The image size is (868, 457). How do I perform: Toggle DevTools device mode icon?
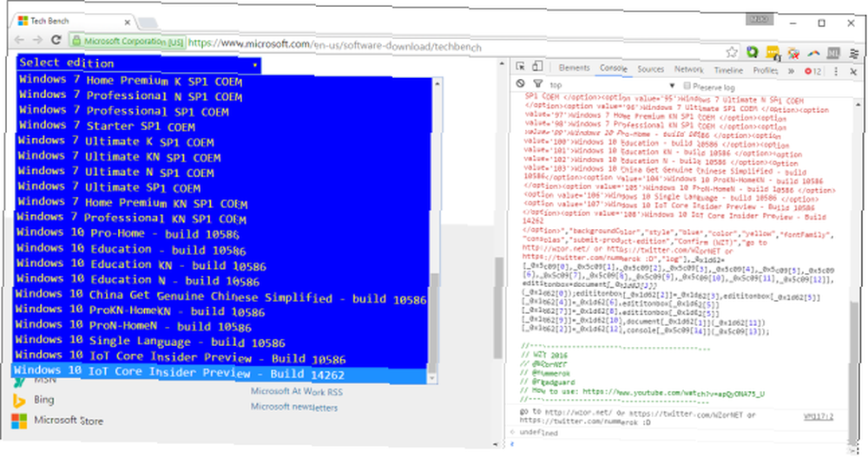pyautogui.click(x=537, y=67)
